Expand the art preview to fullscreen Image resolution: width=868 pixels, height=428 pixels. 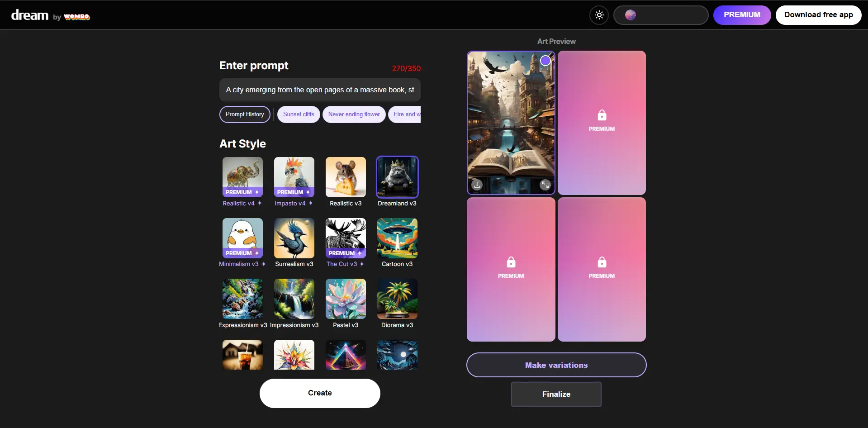click(545, 185)
